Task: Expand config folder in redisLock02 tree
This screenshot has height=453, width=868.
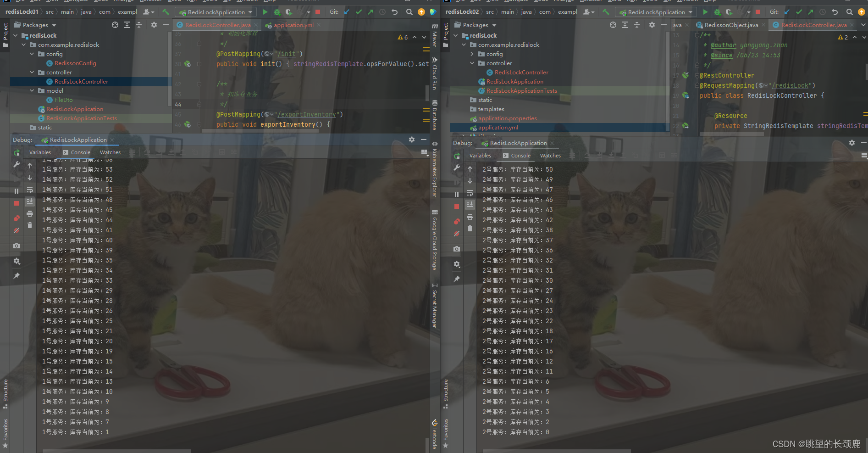Action: (x=472, y=54)
